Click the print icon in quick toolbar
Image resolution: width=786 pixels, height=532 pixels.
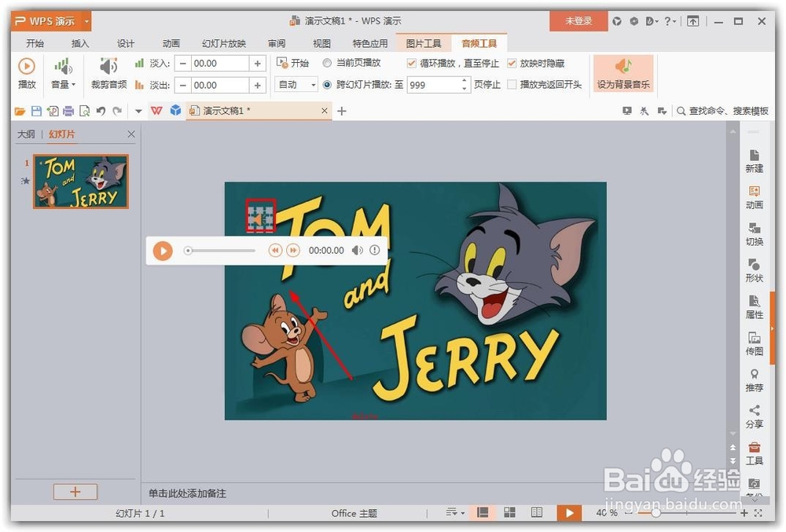click(68, 111)
